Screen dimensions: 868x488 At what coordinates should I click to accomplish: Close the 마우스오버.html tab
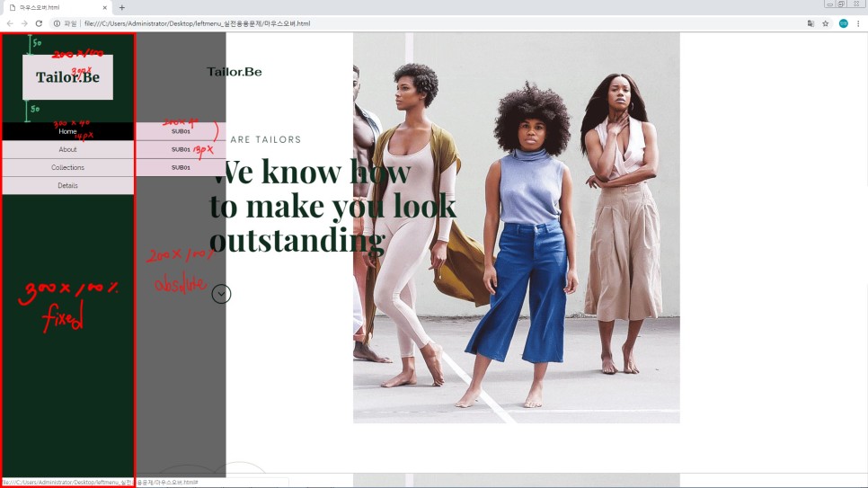(x=104, y=7)
